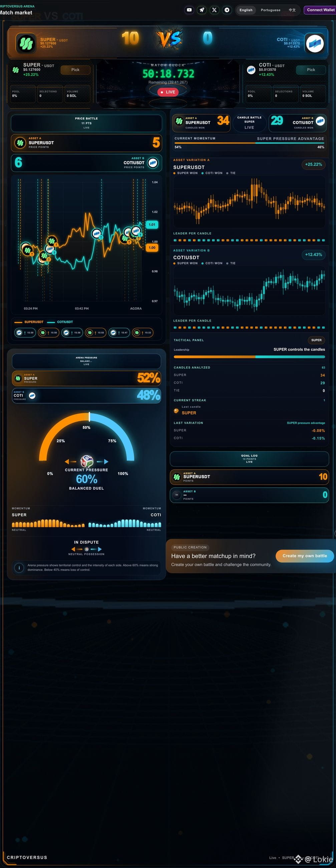Click the large COTI logo in scoreboard
The width and height of the screenshot is (336, 868).
click(315, 43)
